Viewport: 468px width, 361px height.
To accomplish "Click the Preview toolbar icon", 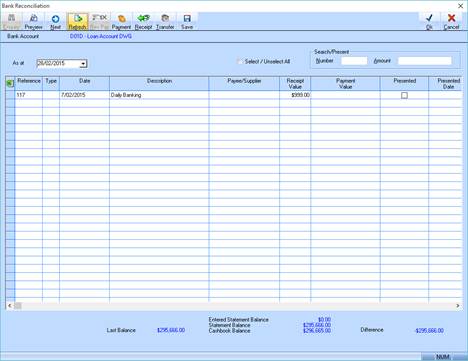I will click(x=33, y=22).
